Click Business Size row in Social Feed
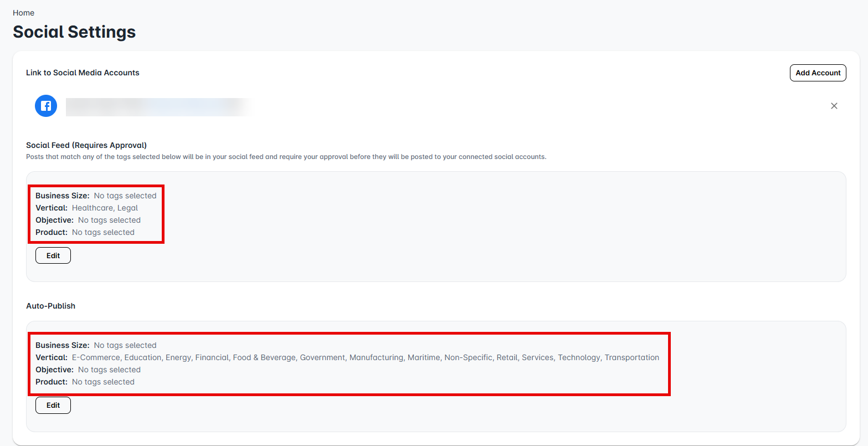The height and width of the screenshot is (446, 868). pyautogui.click(x=96, y=196)
